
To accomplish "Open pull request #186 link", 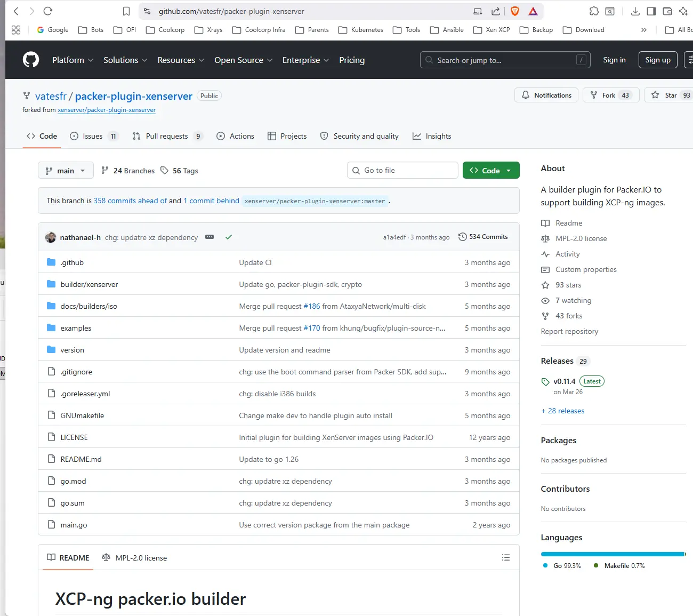I will [x=312, y=306].
